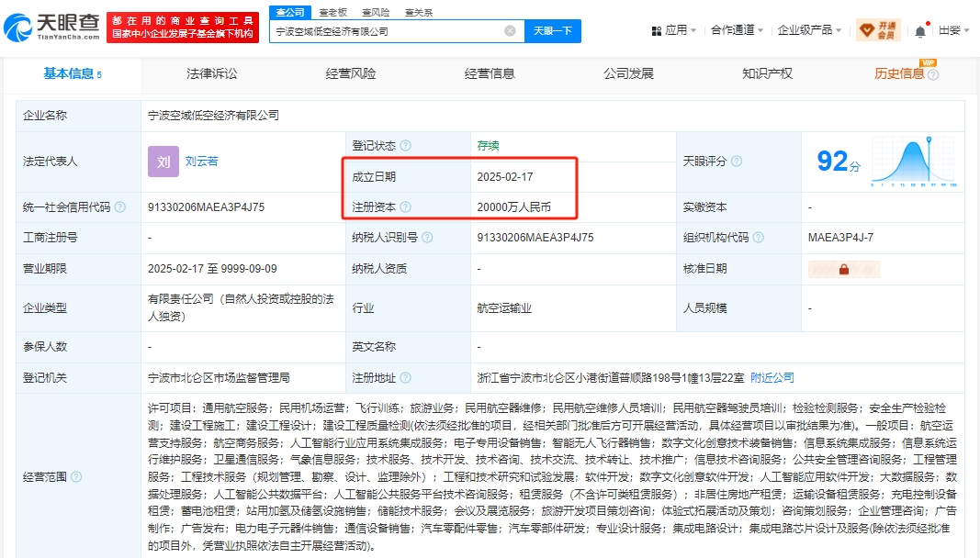Click the credit code 91330206MAEA3P4J75 under 统一社会信用代码
980x558 pixels.
(207, 206)
